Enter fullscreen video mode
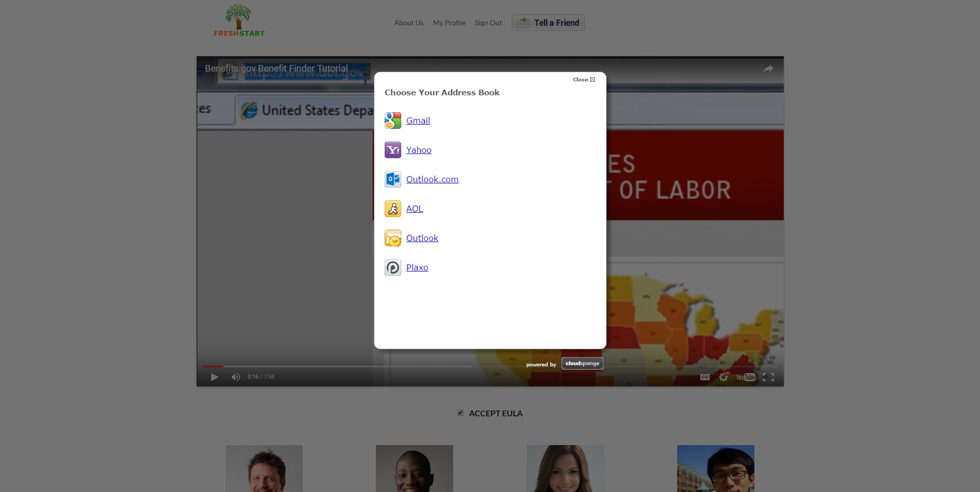This screenshot has width=980, height=492. click(x=768, y=377)
